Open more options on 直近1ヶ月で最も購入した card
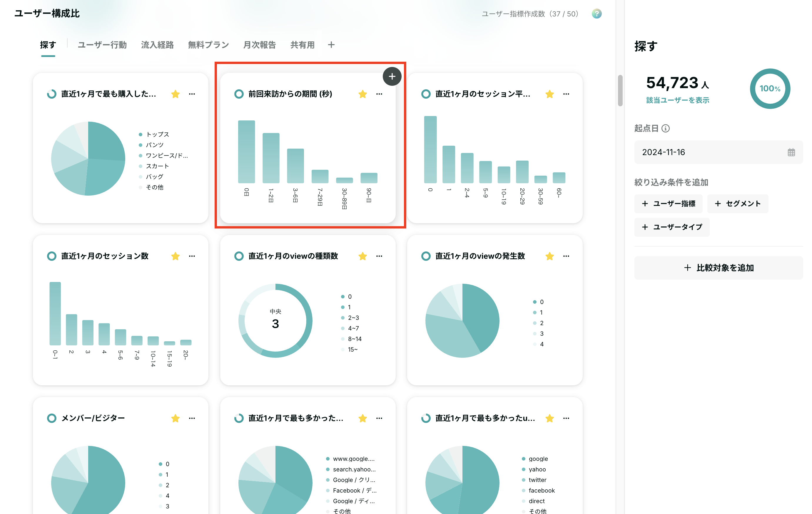 [192, 94]
